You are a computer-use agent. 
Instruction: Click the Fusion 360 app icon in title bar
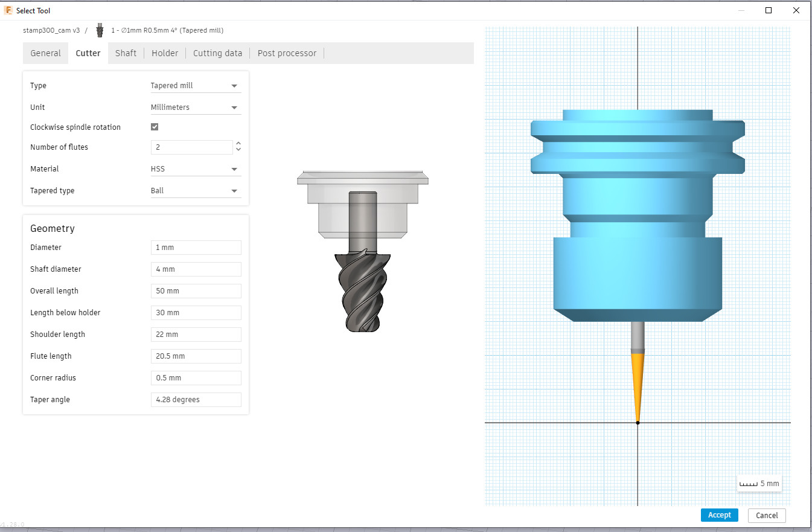[8, 10]
